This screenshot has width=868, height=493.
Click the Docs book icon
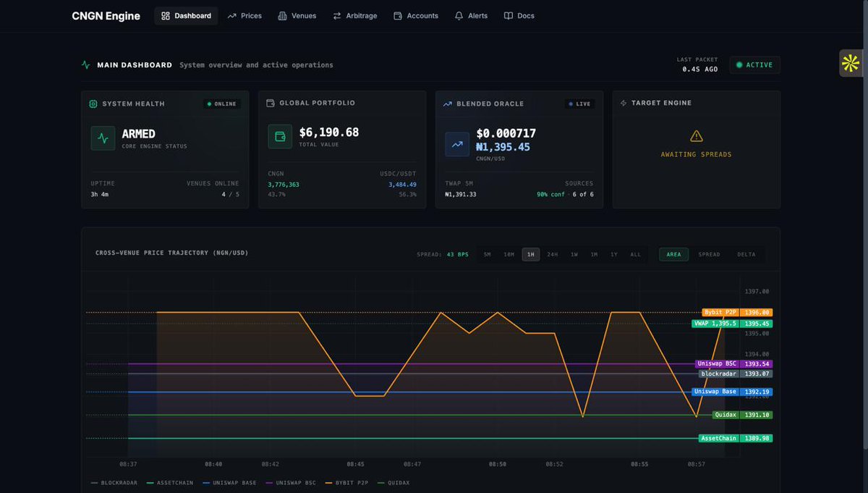(x=509, y=16)
